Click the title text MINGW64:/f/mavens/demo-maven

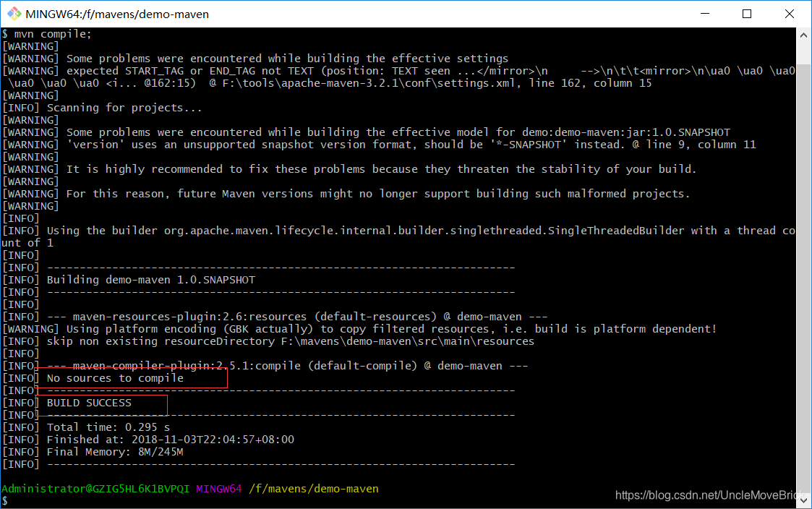tap(117, 14)
